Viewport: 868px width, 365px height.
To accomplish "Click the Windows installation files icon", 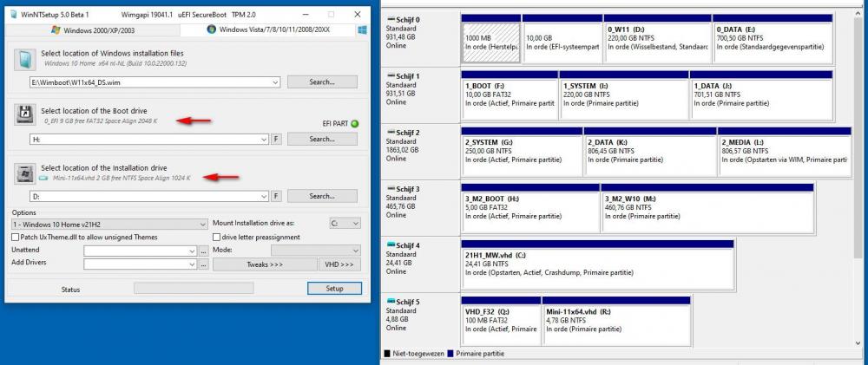I will [24, 58].
